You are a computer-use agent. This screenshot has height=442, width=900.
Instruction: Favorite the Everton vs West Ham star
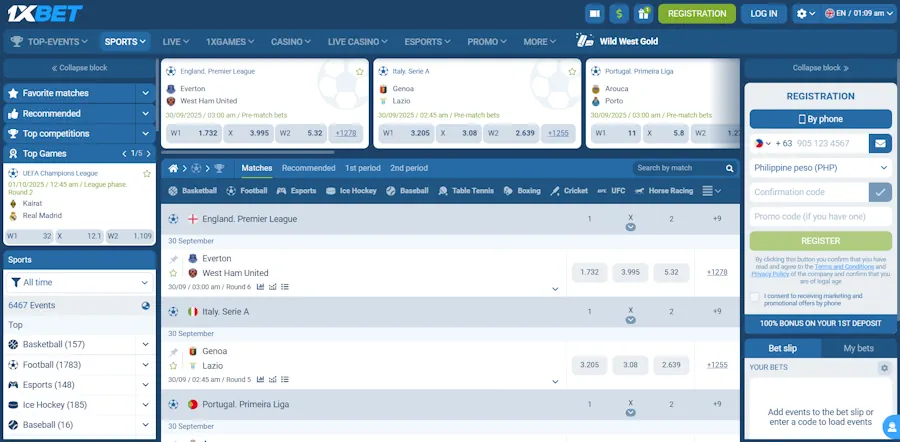173,273
